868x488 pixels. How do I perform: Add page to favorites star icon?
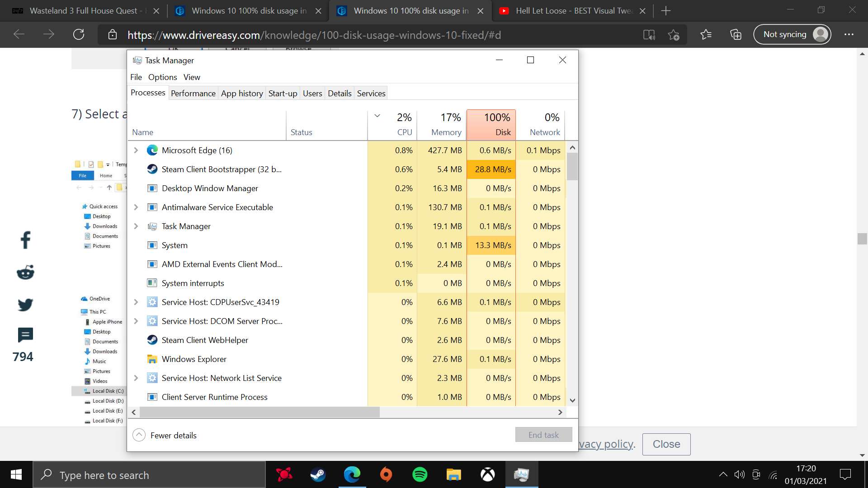pyautogui.click(x=674, y=35)
